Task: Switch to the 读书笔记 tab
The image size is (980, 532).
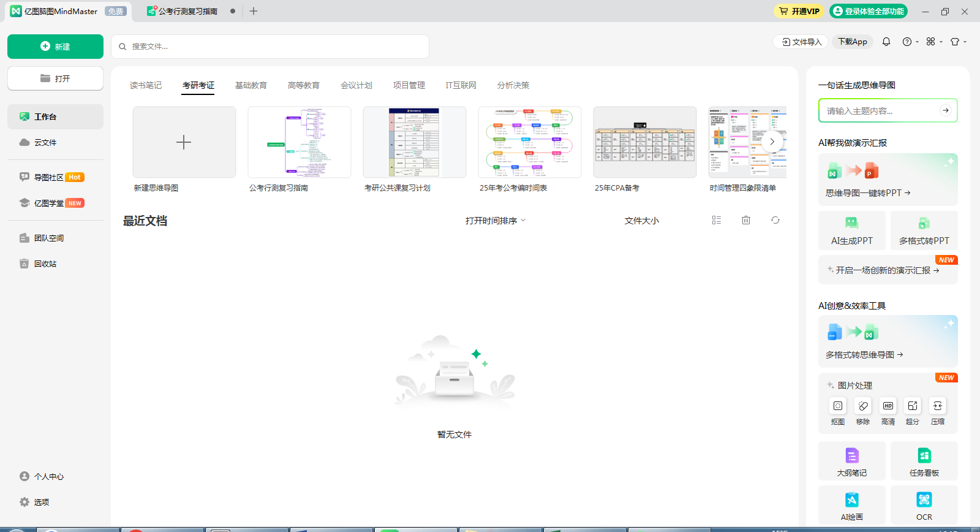Action: pyautogui.click(x=146, y=85)
